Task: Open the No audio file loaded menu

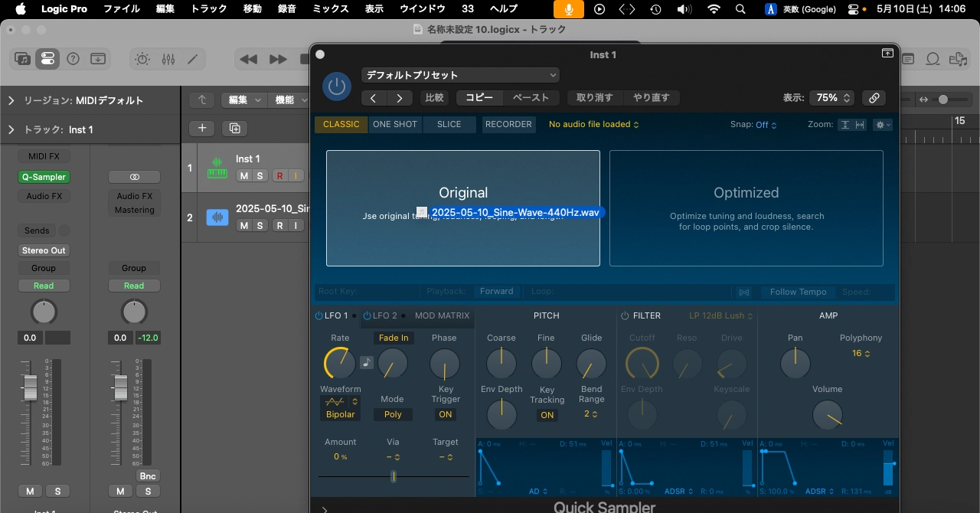Action: [x=593, y=124]
